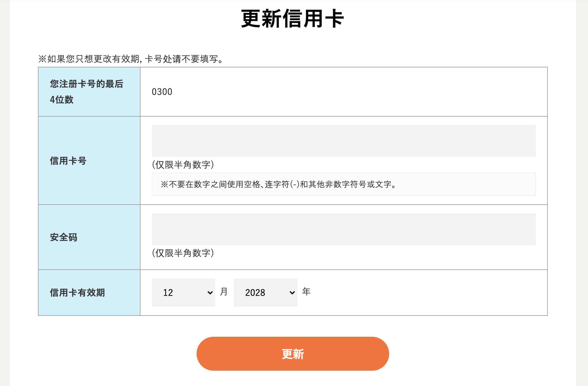Click the registered card digits 0300
This screenshot has width=588, height=386.
point(162,92)
